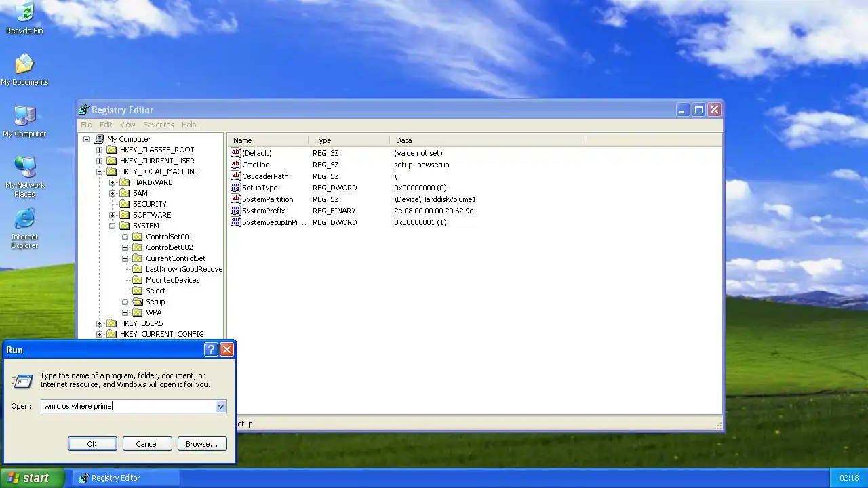Expand the ControlSet001 node
Screen dimensions: 868x488
[125, 237]
